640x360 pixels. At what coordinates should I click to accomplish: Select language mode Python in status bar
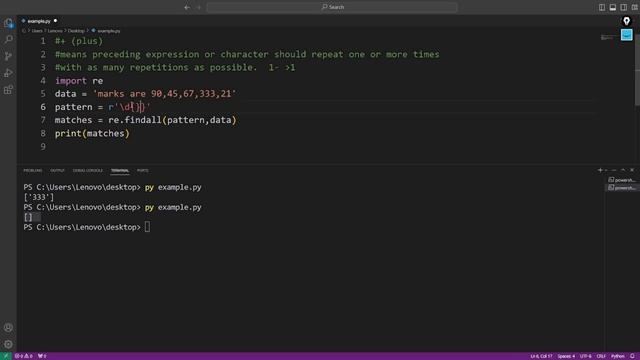pyautogui.click(x=618, y=356)
